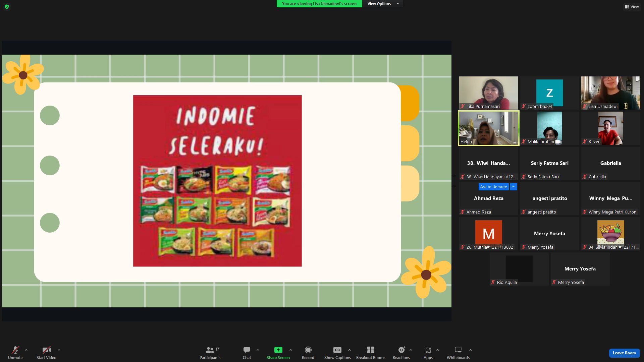The width and height of the screenshot is (644, 362).
Task: Click the green Share Screen icon
Action: (278, 350)
